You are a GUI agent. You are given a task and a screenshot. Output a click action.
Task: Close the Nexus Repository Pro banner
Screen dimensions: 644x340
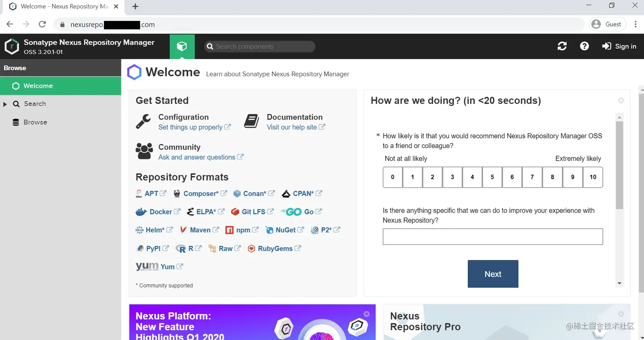click(x=621, y=314)
